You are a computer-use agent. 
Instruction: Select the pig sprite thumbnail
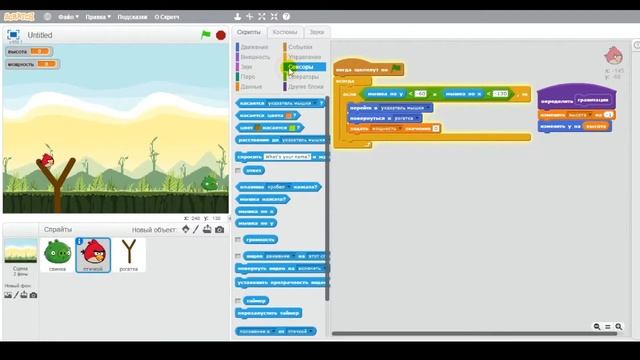tap(58, 255)
